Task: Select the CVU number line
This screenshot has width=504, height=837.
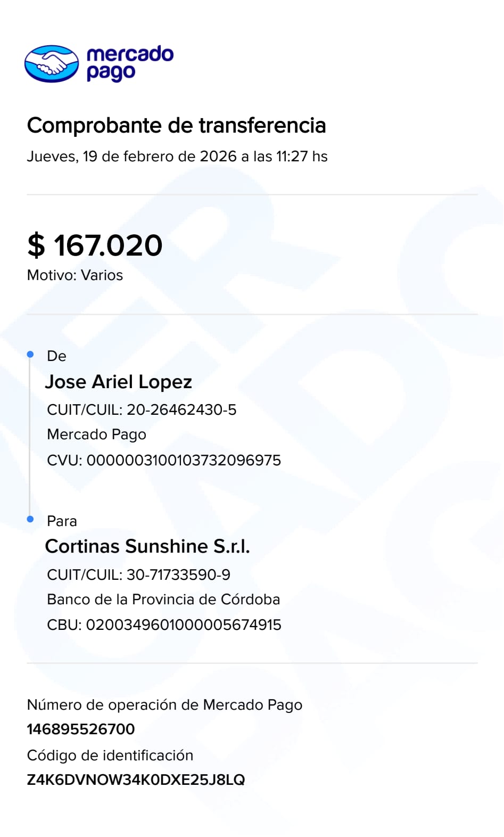Action: [x=164, y=460]
